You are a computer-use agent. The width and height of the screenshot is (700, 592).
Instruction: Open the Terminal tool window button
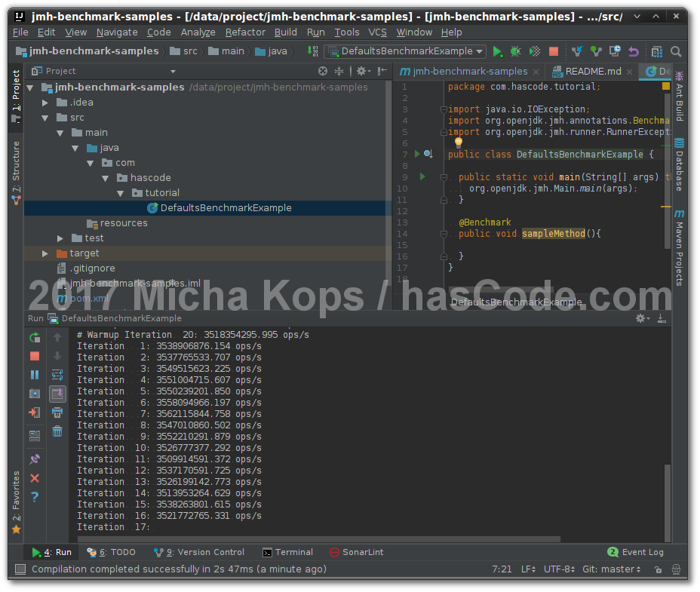click(287, 552)
